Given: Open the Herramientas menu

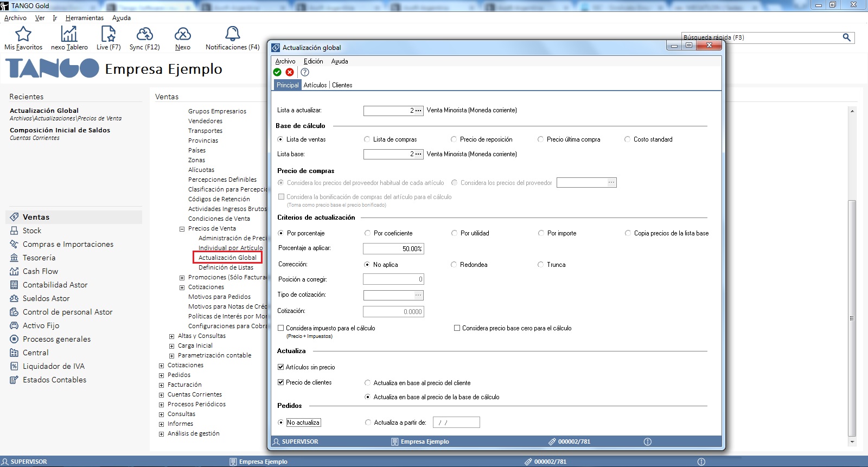Looking at the screenshot, I should tap(84, 18).
